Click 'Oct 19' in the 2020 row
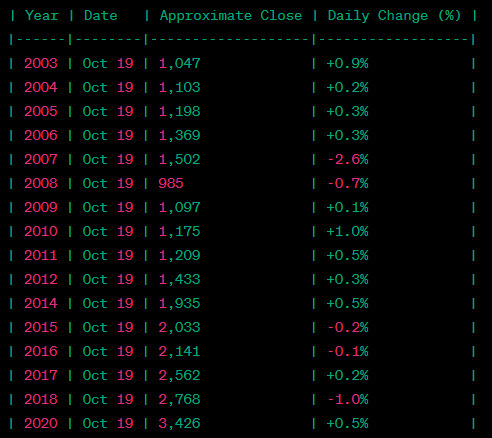492x438 pixels. click(x=108, y=423)
